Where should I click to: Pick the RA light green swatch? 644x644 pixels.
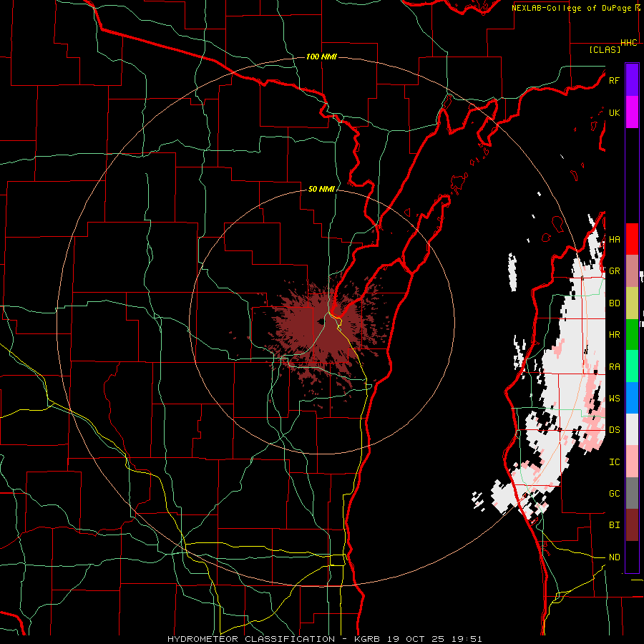pyautogui.click(x=632, y=366)
